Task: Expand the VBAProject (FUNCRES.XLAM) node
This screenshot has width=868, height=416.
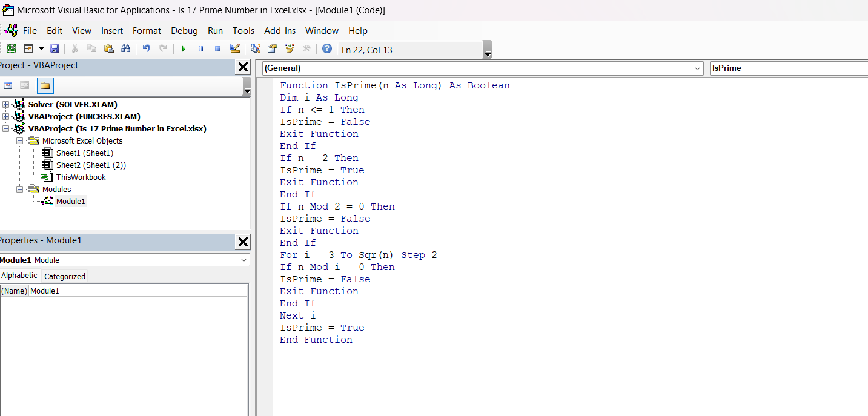Action: click(x=6, y=116)
